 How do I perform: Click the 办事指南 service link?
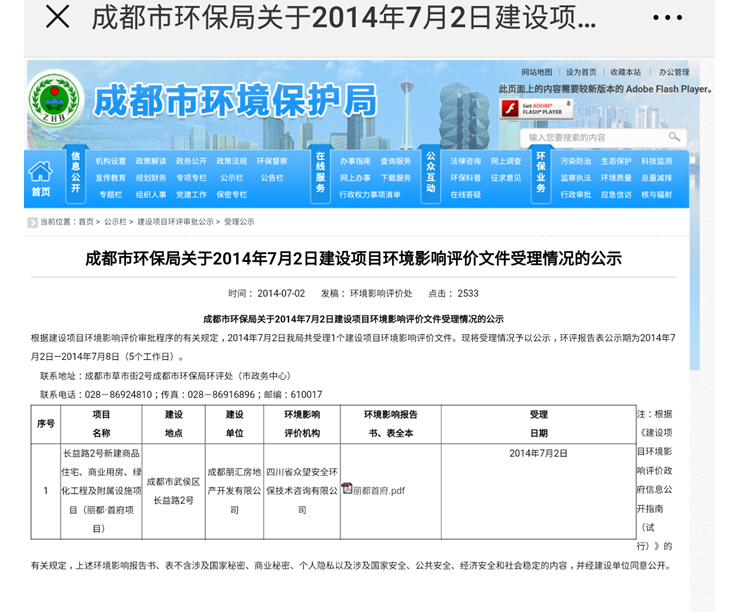coord(355,161)
